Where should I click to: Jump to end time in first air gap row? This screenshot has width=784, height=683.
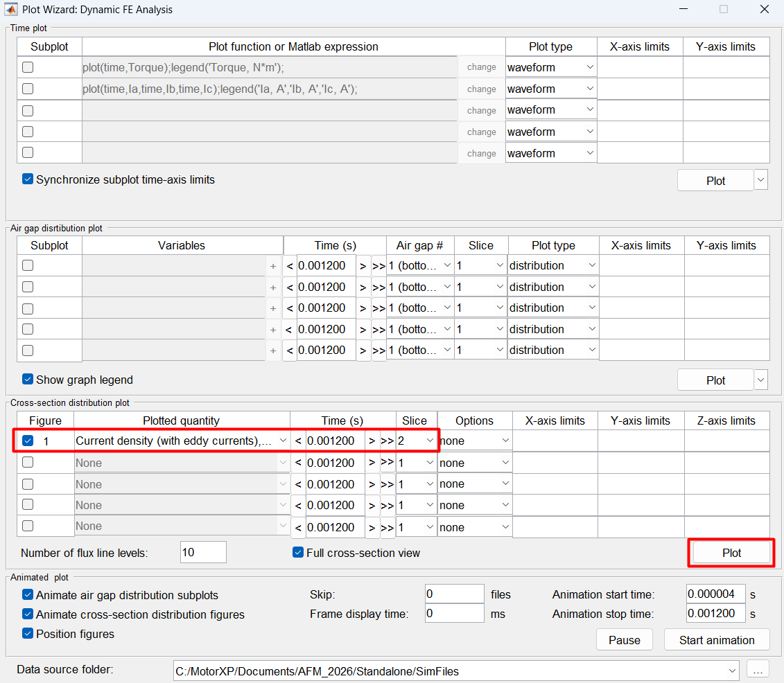(379, 266)
